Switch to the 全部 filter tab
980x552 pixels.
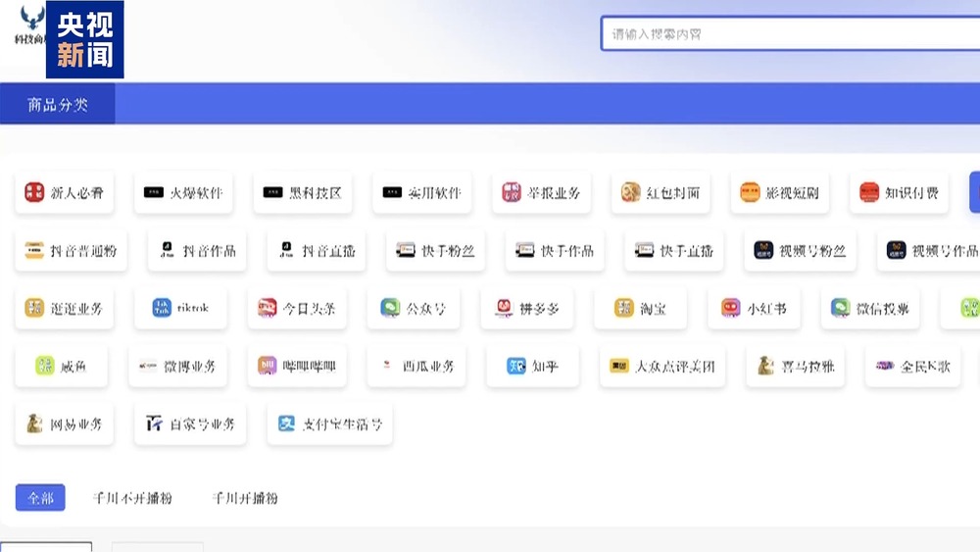click(x=40, y=498)
